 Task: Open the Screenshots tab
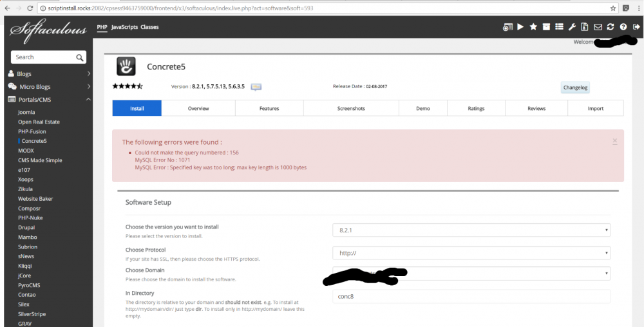click(351, 108)
